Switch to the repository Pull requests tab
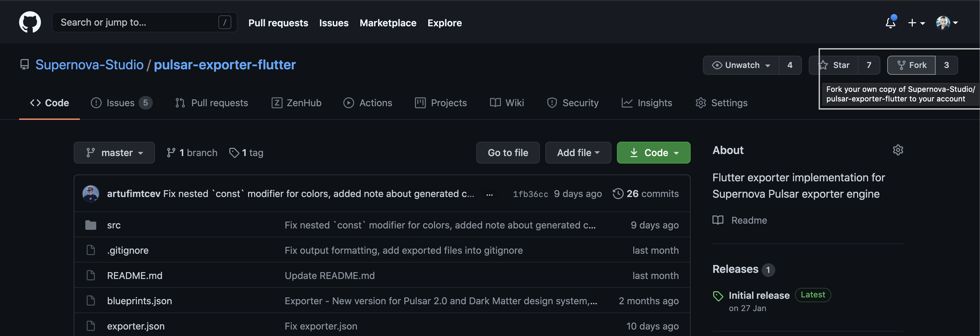The width and height of the screenshot is (980, 336). tap(212, 103)
